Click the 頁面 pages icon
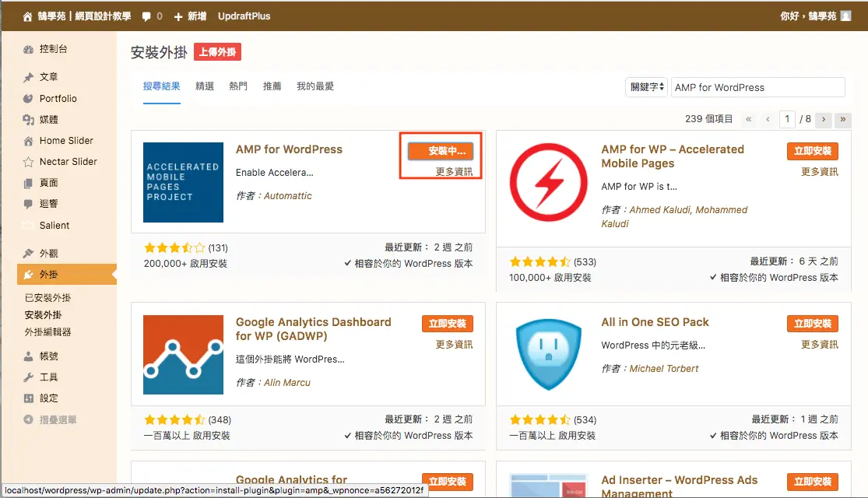 (28, 183)
